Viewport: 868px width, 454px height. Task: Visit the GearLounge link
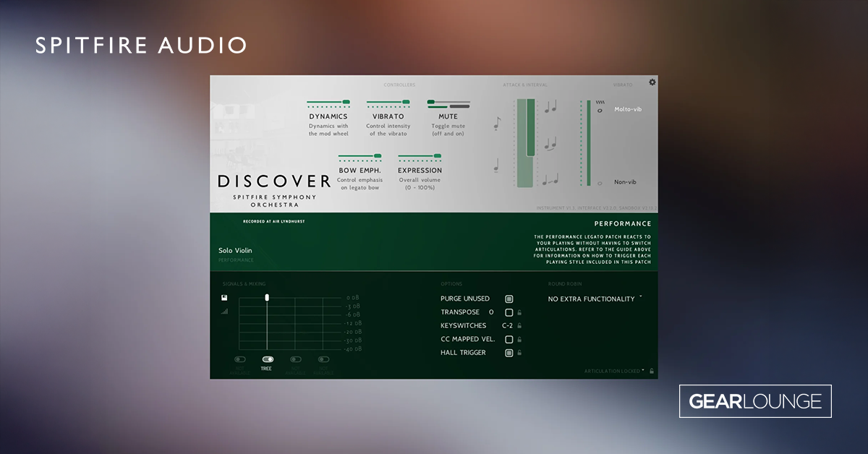[x=755, y=401]
